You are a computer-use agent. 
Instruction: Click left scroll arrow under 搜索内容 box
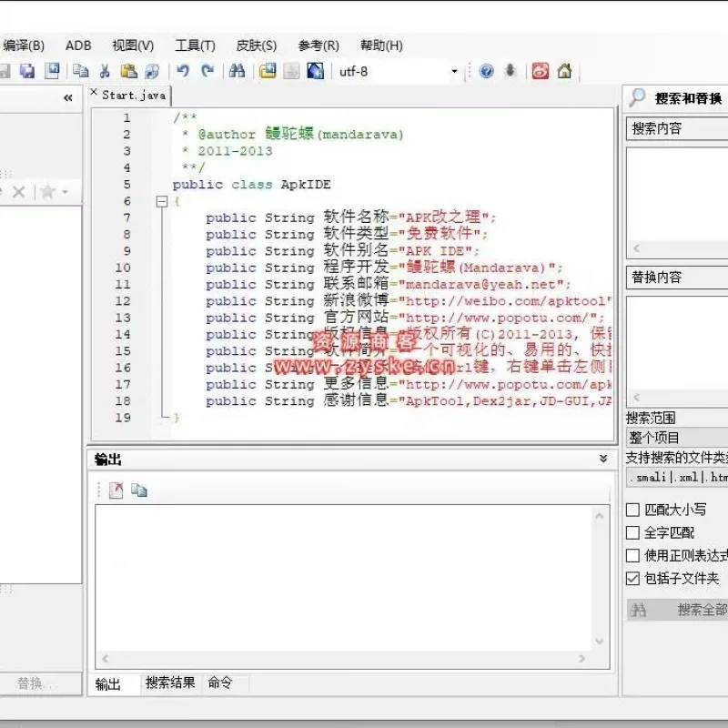[636, 248]
